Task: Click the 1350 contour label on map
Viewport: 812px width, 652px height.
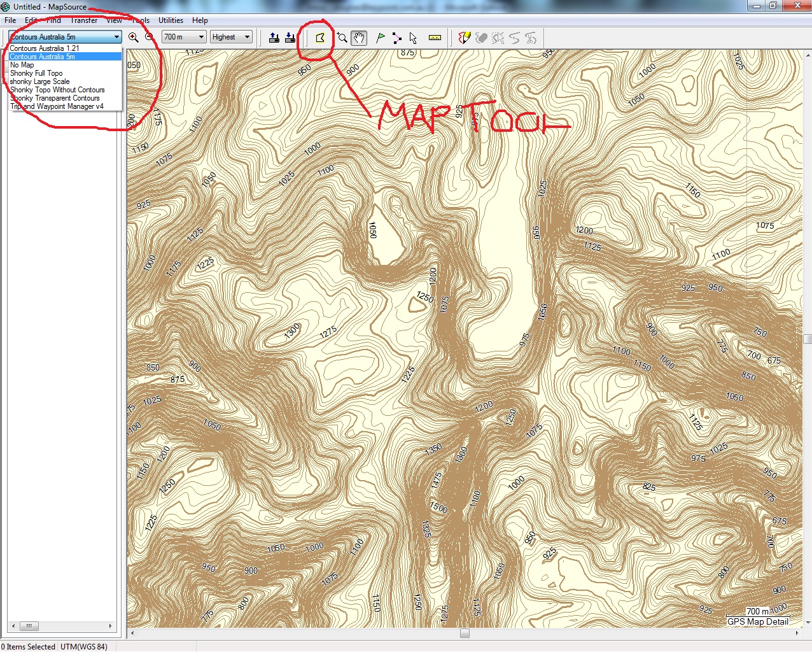Action: pyautogui.click(x=433, y=449)
